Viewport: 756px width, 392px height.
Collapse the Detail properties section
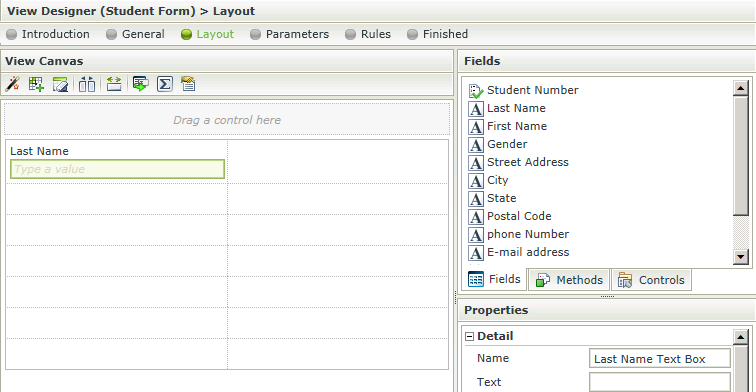point(470,337)
